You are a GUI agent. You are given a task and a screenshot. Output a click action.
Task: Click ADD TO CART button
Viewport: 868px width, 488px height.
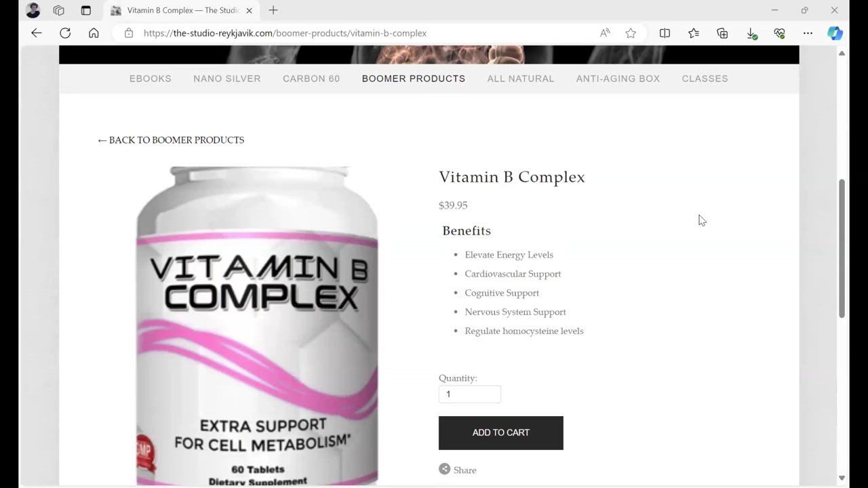tap(501, 432)
